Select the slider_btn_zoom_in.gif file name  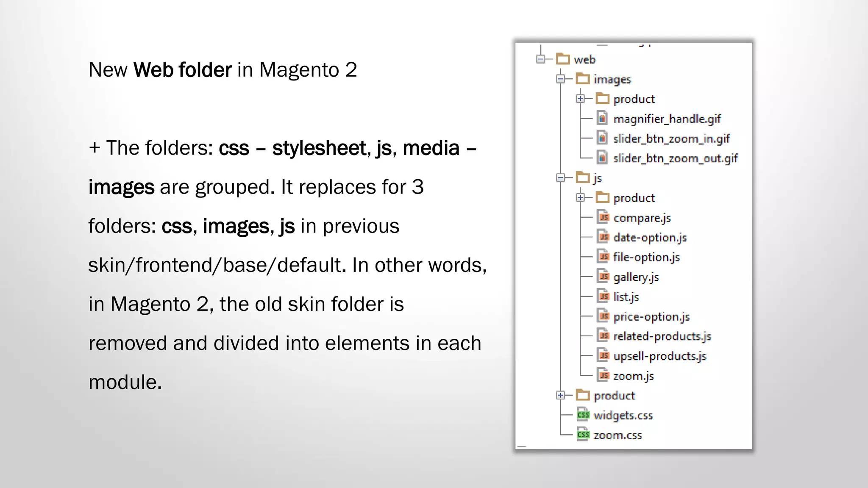(x=671, y=139)
